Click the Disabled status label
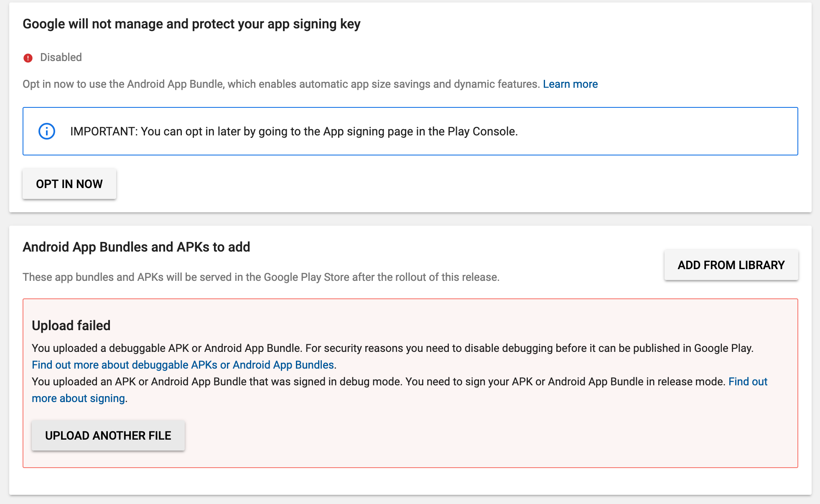This screenshot has height=504, width=820. tap(61, 57)
